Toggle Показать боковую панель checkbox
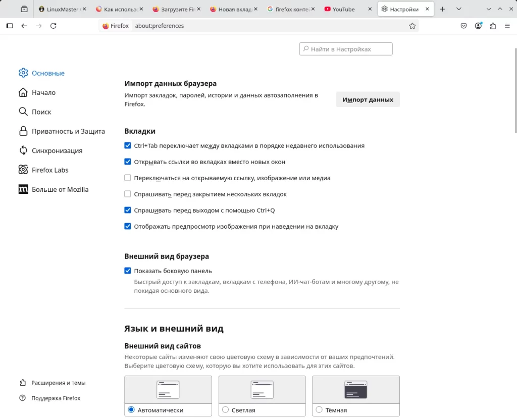 (x=128, y=271)
